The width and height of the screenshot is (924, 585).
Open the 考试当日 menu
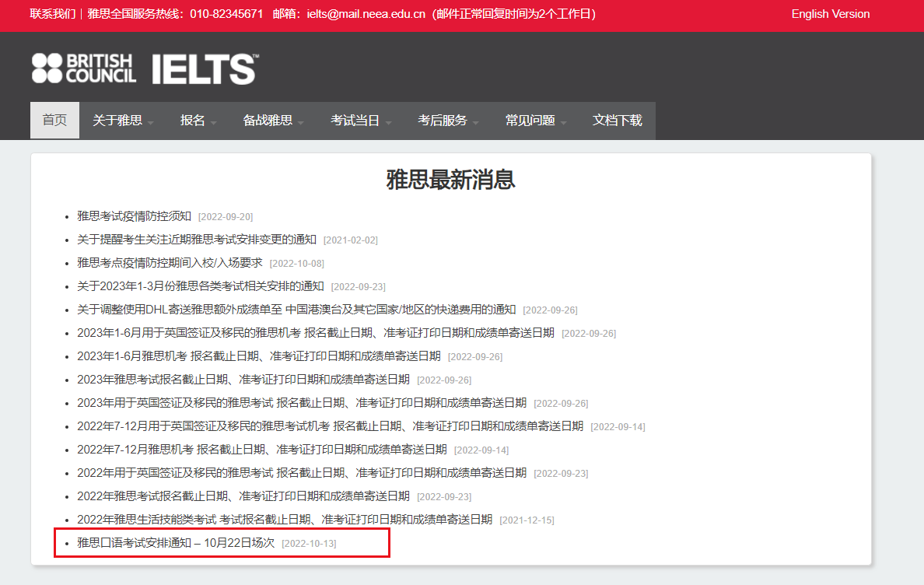[x=355, y=120]
